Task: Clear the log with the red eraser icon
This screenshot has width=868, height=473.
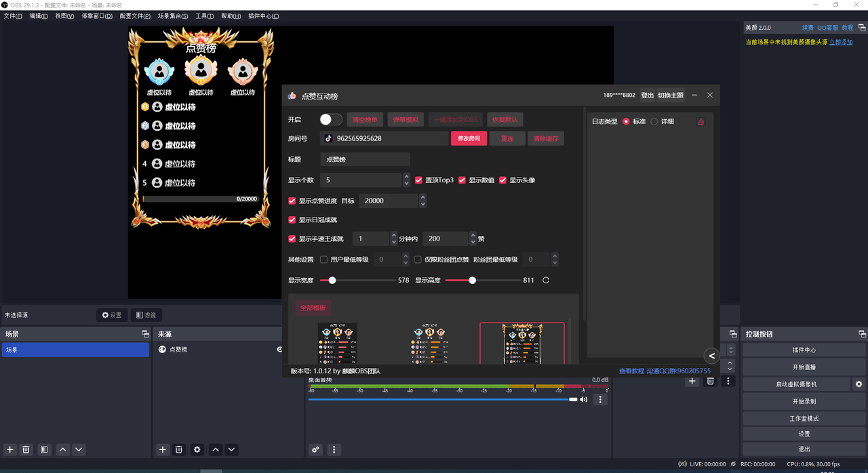Action: coord(701,121)
